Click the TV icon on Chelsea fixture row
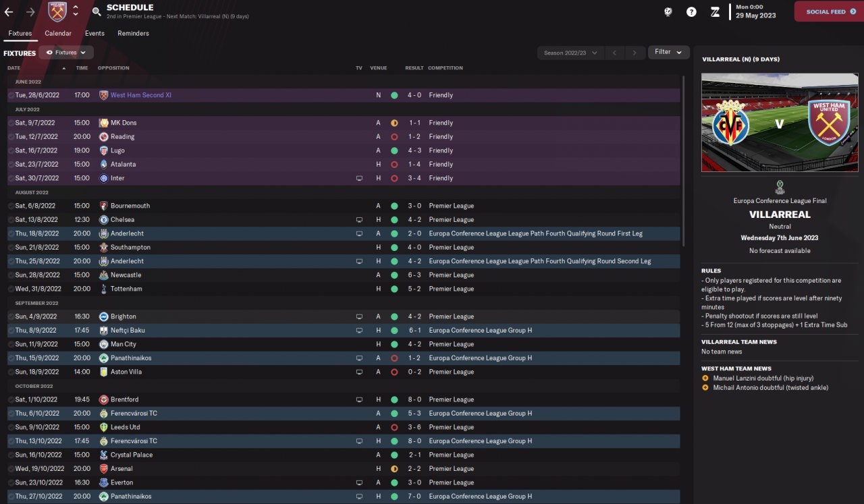864x504 pixels. (x=359, y=220)
